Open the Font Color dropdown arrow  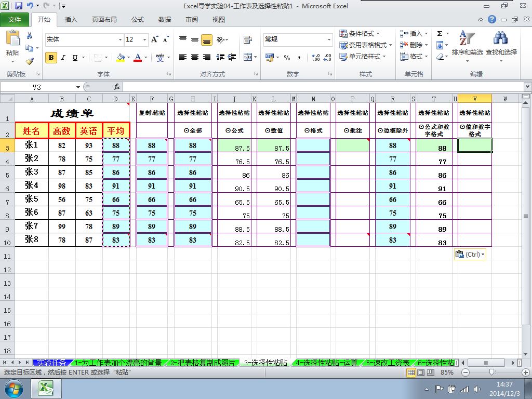click(x=146, y=58)
